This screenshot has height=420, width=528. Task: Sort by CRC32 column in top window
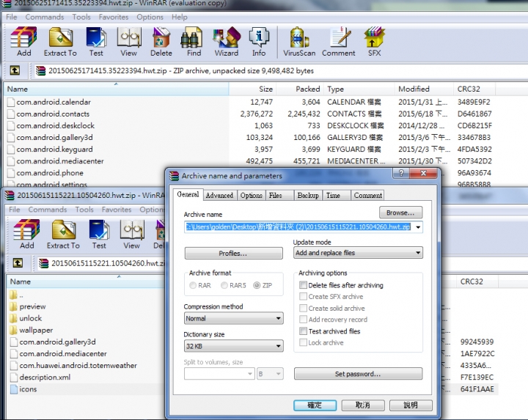tap(474, 89)
